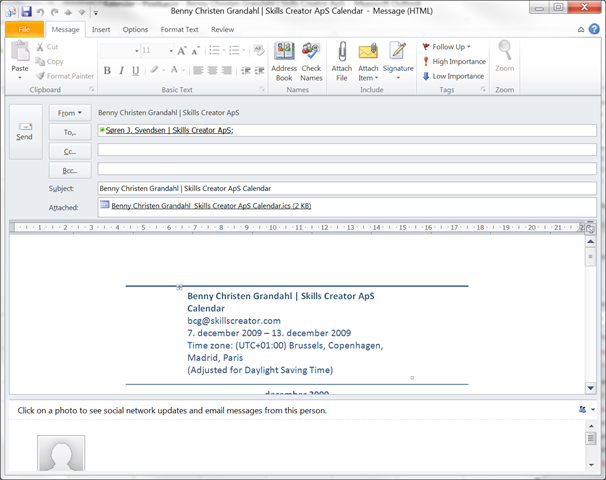606x480 pixels.
Task: Toggle Bold formatting
Action: [107, 70]
